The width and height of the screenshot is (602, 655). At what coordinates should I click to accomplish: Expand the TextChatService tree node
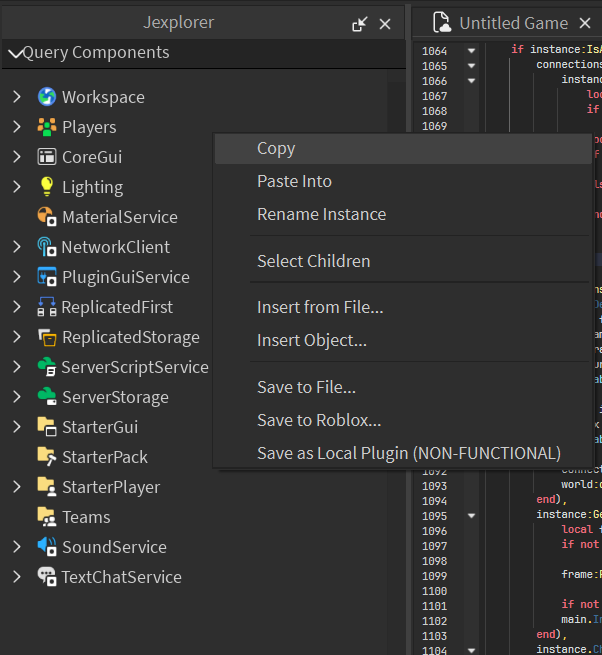coord(17,577)
